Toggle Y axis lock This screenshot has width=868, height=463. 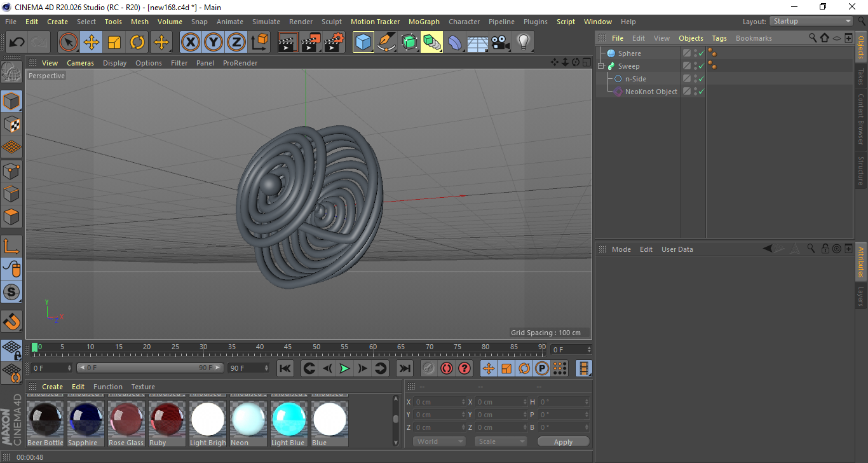tap(213, 43)
